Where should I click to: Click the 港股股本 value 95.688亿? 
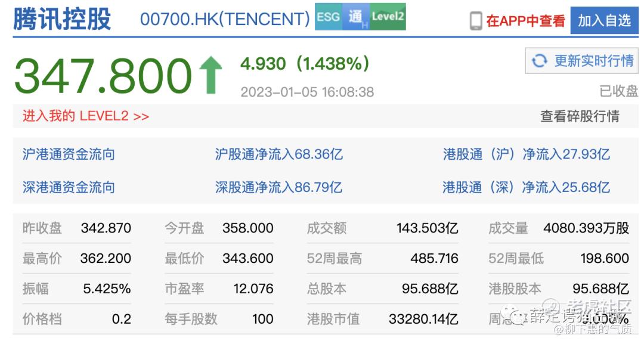coord(601,289)
